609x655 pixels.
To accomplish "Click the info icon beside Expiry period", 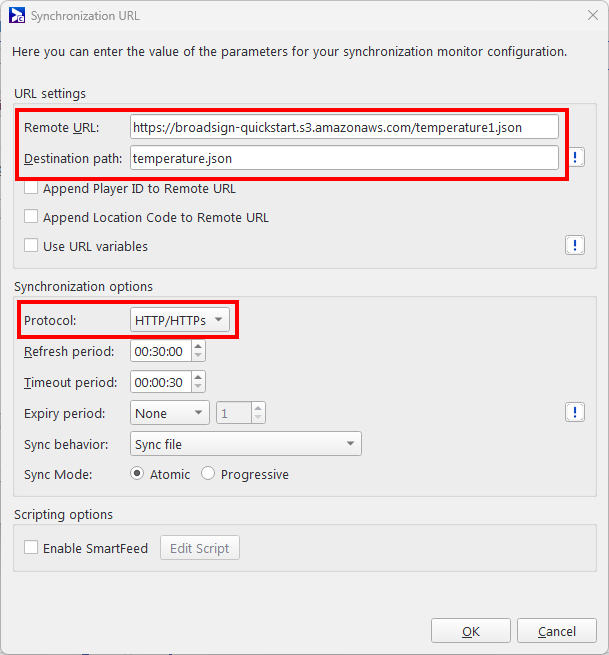I will (575, 412).
